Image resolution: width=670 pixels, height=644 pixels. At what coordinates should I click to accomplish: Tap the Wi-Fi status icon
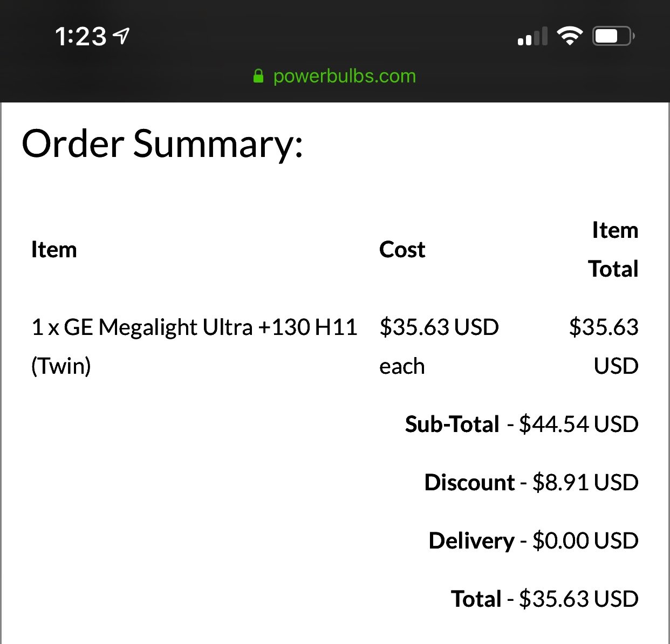tap(570, 36)
